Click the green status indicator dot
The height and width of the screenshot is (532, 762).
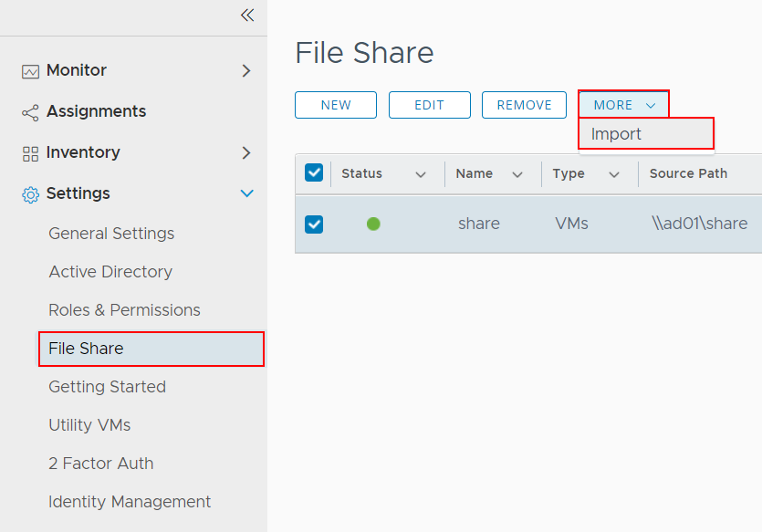click(373, 224)
